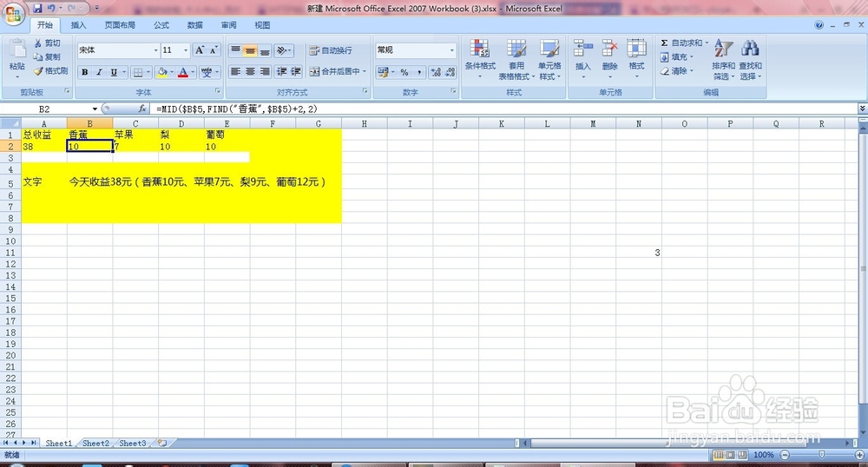Open the cell Format (格式) menu

[636, 59]
